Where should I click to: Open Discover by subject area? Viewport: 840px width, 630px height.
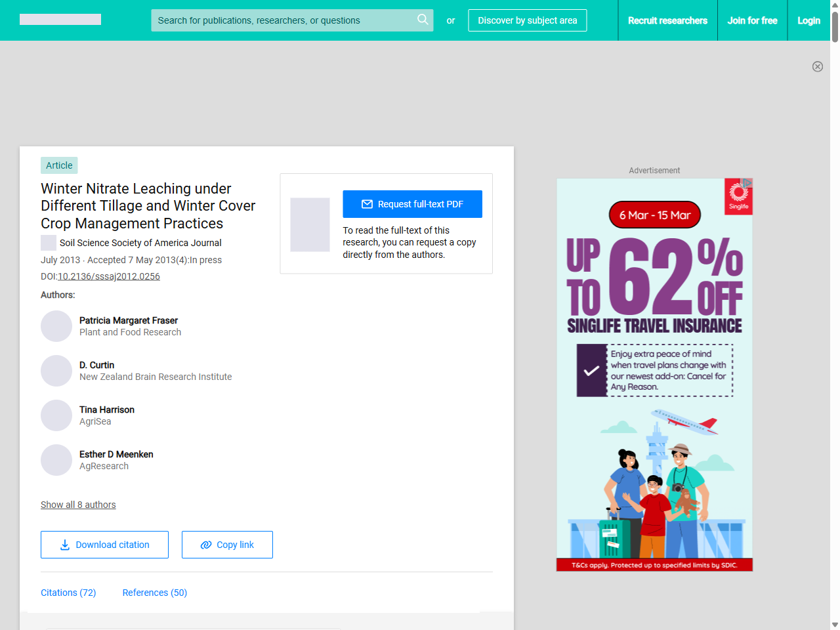(x=527, y=20)
